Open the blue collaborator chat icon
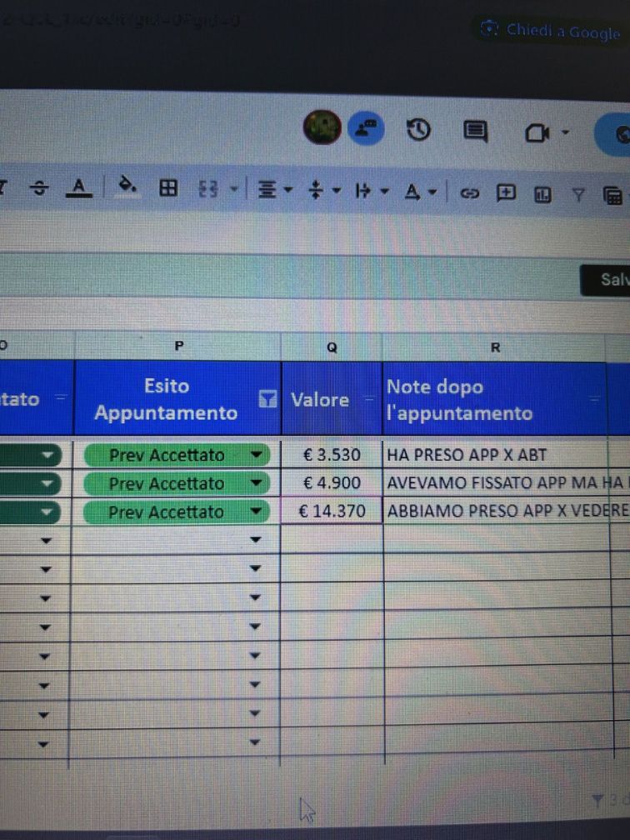This screenshot has width=630, height=840. [x=367, y=128]
